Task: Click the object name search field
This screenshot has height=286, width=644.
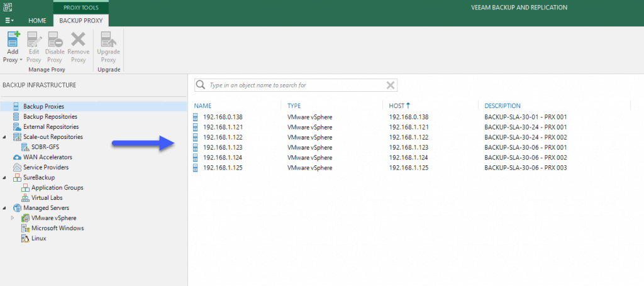Action: [296, 85]
